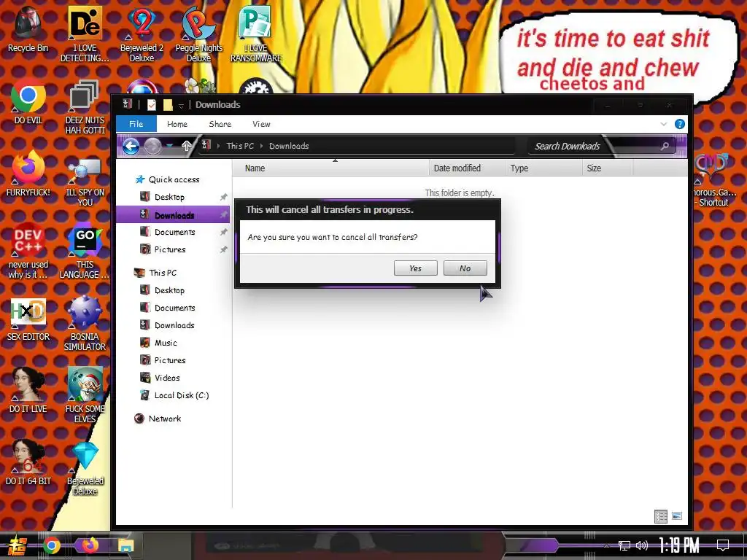Go back with the blue Back arrow

[x=131, y=146]
